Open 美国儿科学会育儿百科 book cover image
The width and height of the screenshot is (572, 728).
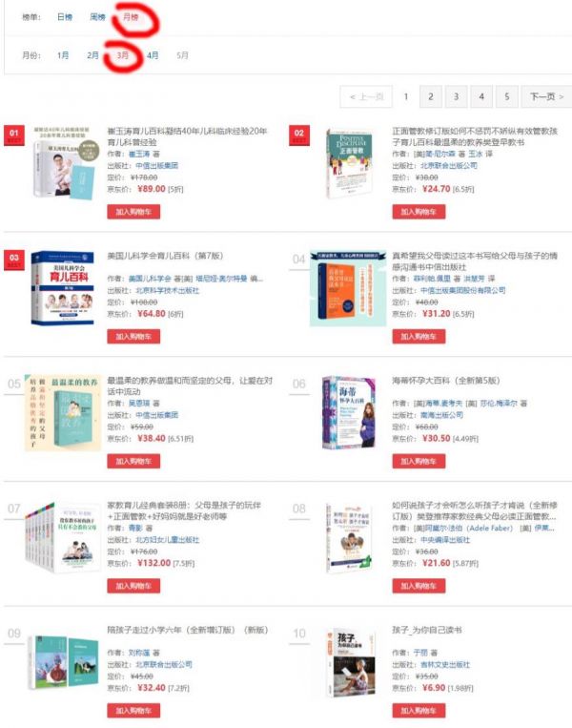(x=63, y=288)
